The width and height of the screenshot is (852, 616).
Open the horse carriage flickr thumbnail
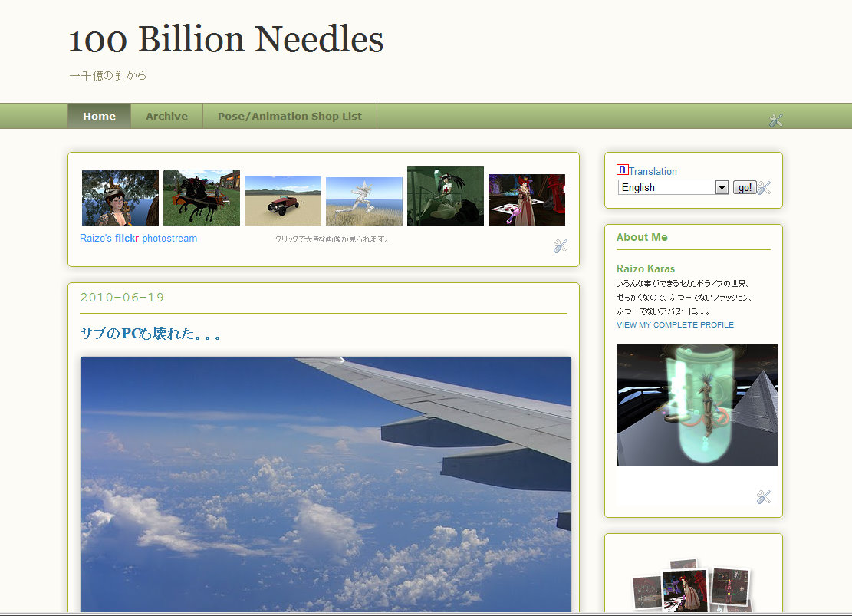[202, 197]
